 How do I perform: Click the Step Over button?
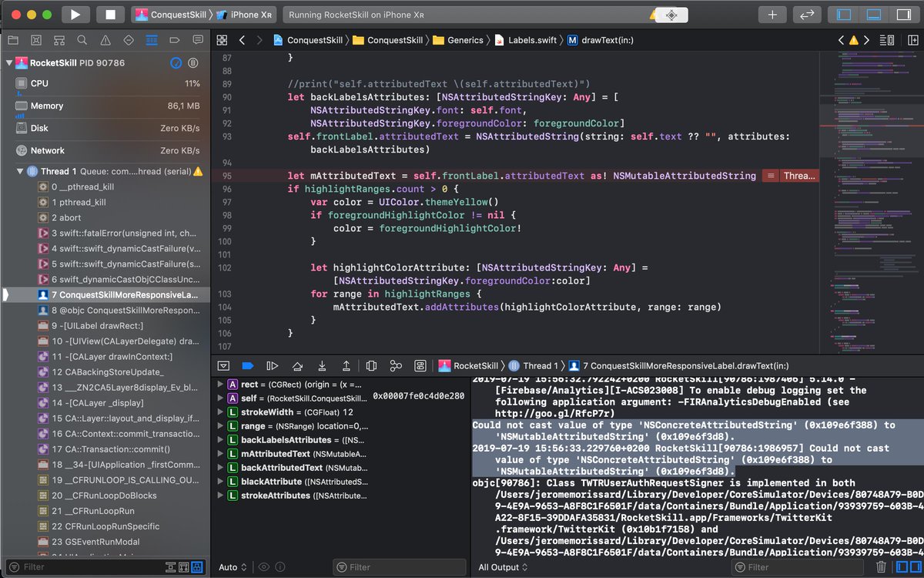pyautogui.click(x=297, y=365)
